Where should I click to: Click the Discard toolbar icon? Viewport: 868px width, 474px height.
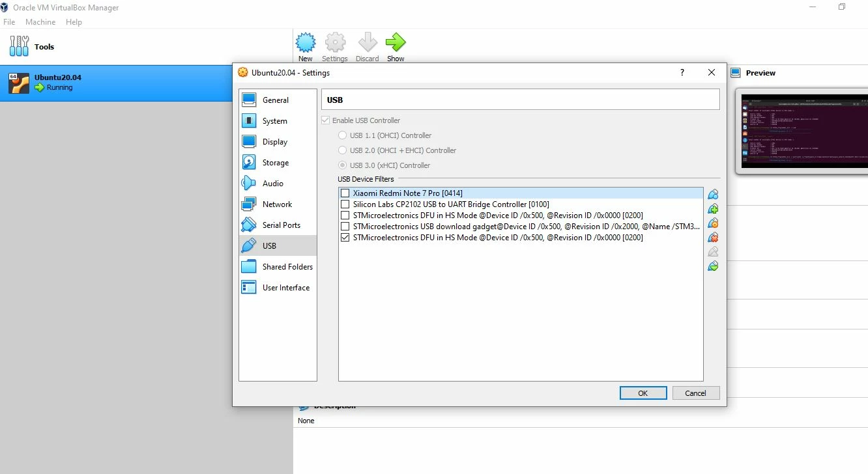click(x=368, y=43)
